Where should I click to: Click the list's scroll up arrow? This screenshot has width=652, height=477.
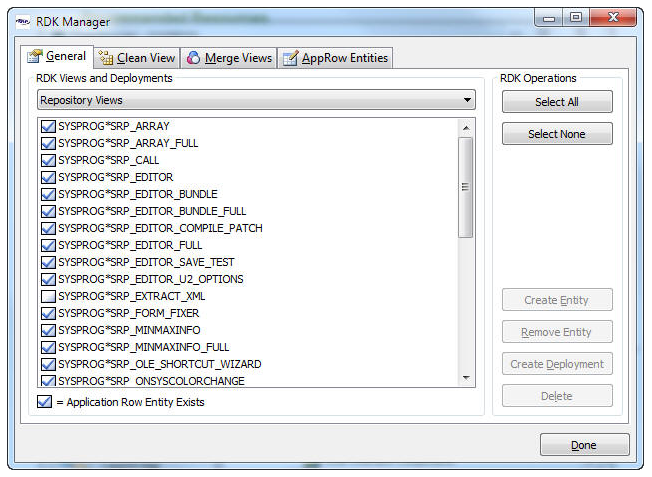[x=465, y=127]
